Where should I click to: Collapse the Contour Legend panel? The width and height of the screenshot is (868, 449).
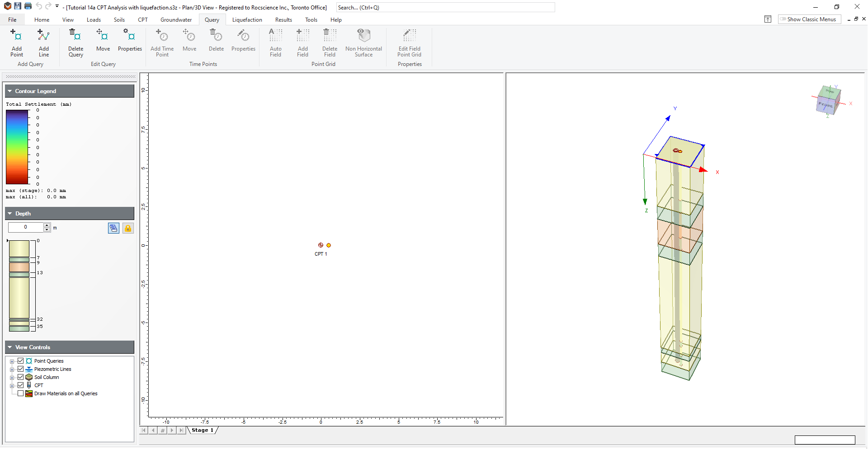point(9,91)
